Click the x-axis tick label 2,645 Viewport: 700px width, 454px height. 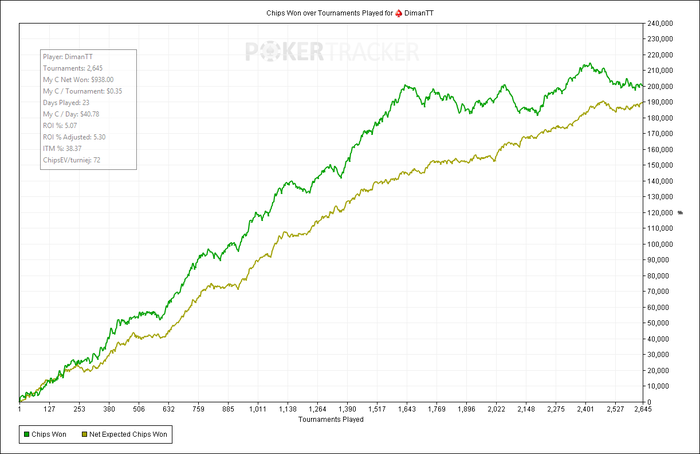(x=642, y=409)
